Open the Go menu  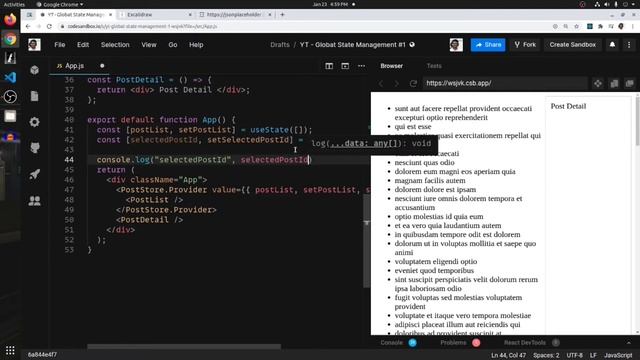click(x=173, y=44)
